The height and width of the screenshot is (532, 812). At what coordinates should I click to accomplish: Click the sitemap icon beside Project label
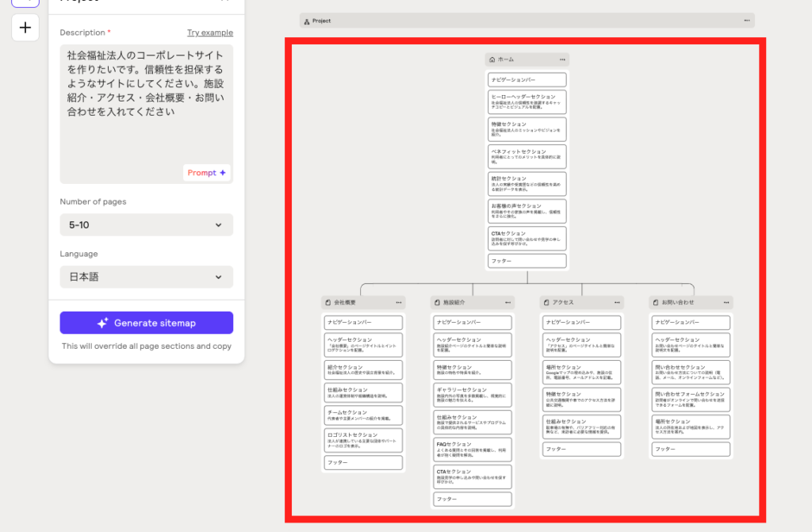click(x=307, y=21)
